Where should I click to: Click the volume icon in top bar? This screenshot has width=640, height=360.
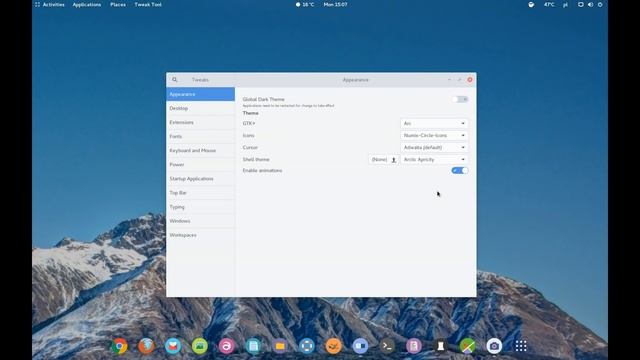tap(590, 4)
